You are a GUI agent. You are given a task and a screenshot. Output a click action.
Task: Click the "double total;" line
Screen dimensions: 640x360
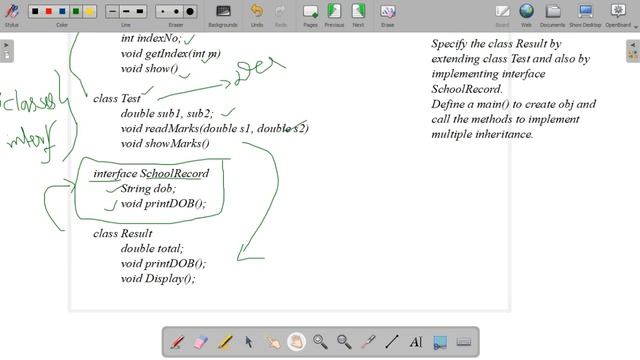[x=152, y=249]
